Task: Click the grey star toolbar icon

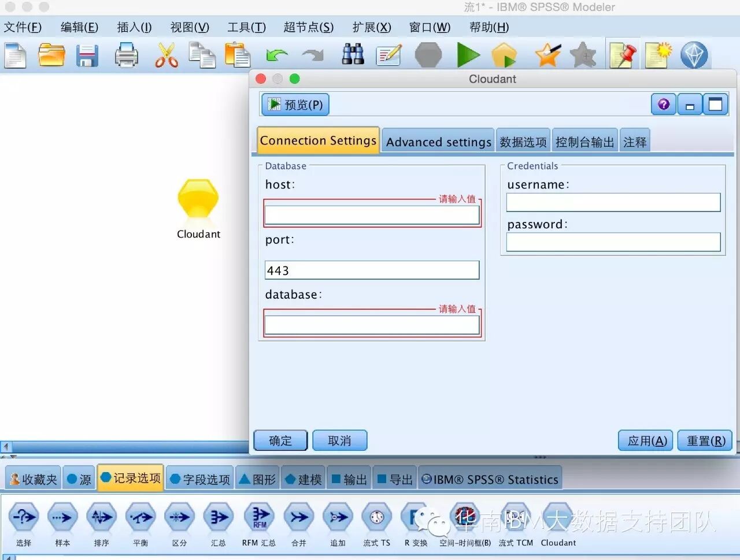Action: (583, 55)
